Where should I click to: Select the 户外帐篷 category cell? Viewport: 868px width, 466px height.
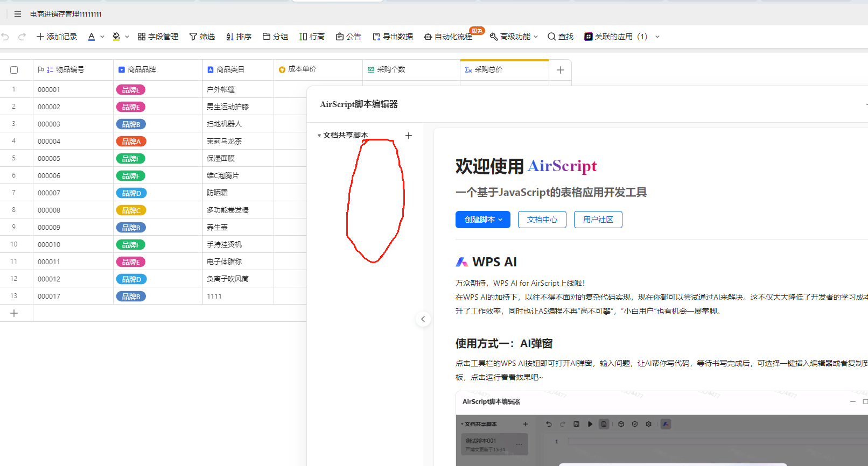(238, 89)
